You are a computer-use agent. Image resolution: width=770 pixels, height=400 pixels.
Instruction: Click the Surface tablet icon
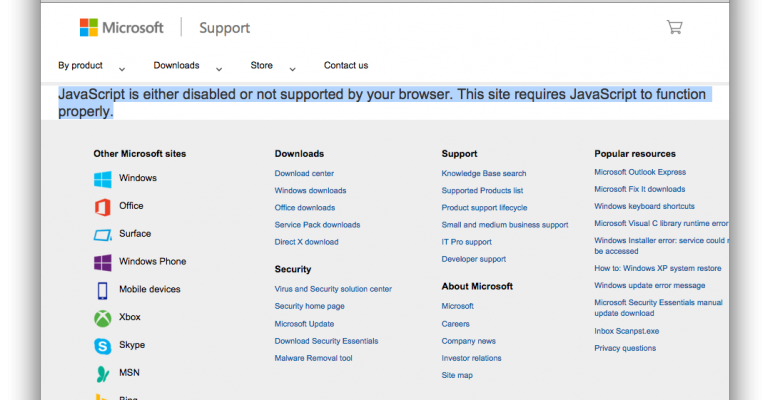tap(103, 235)
